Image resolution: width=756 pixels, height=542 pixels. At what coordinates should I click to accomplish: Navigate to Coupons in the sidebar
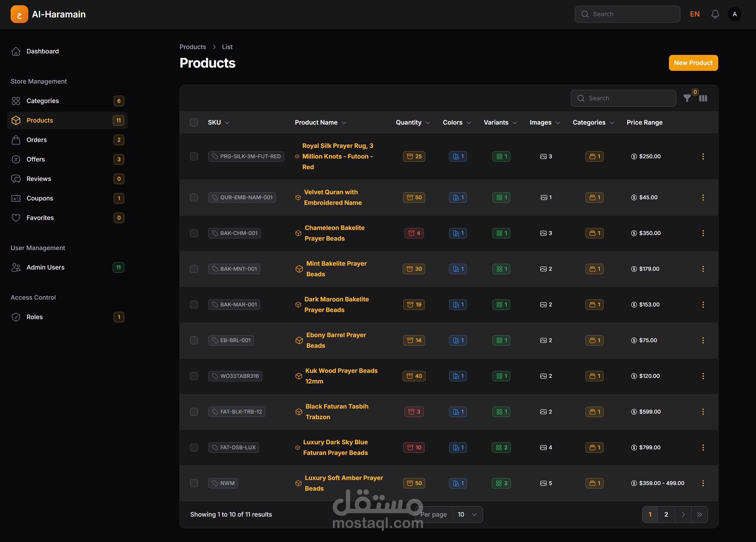40,198
